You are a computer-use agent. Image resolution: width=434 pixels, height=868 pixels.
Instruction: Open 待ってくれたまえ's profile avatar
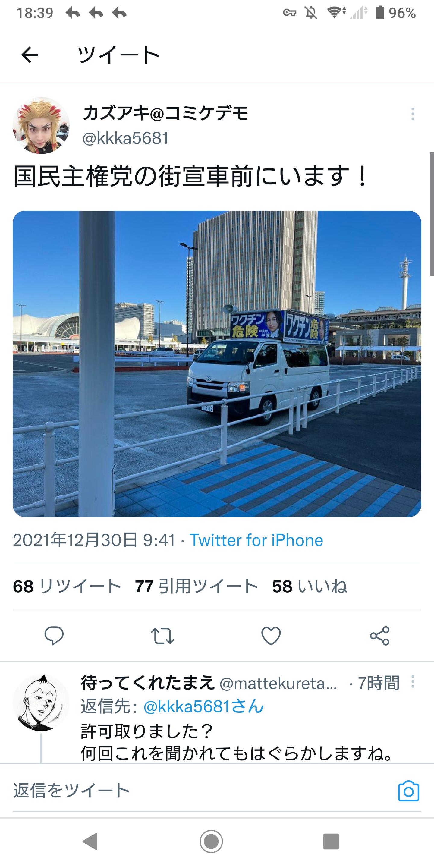point(41,703)
